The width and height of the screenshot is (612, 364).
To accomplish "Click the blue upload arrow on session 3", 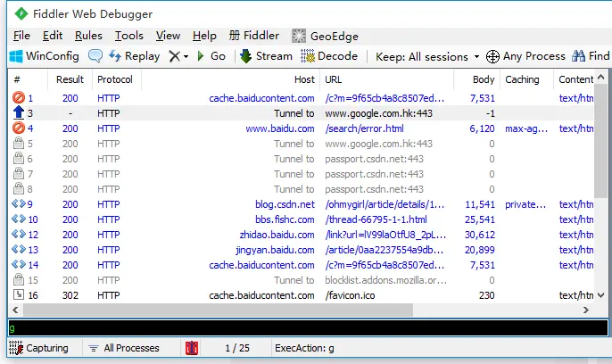I will (19, 112).
